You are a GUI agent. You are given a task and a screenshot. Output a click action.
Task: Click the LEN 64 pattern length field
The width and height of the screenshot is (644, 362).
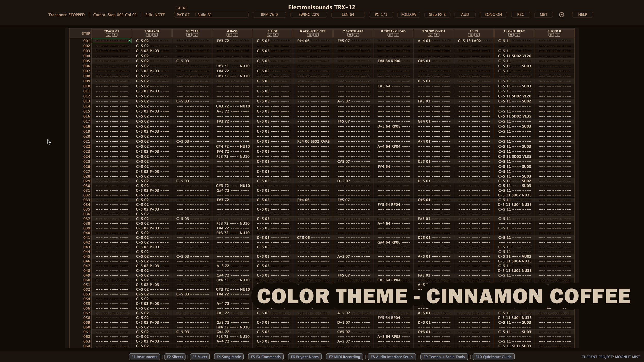(348, 15)
